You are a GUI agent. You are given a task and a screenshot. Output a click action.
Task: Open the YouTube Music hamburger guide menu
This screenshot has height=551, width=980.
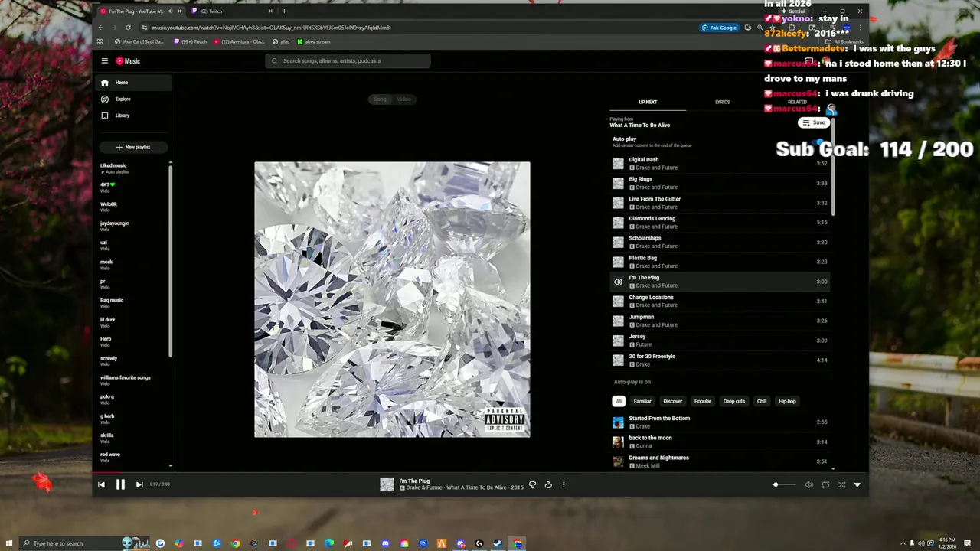pyautogui.click(x=105, y=61)
